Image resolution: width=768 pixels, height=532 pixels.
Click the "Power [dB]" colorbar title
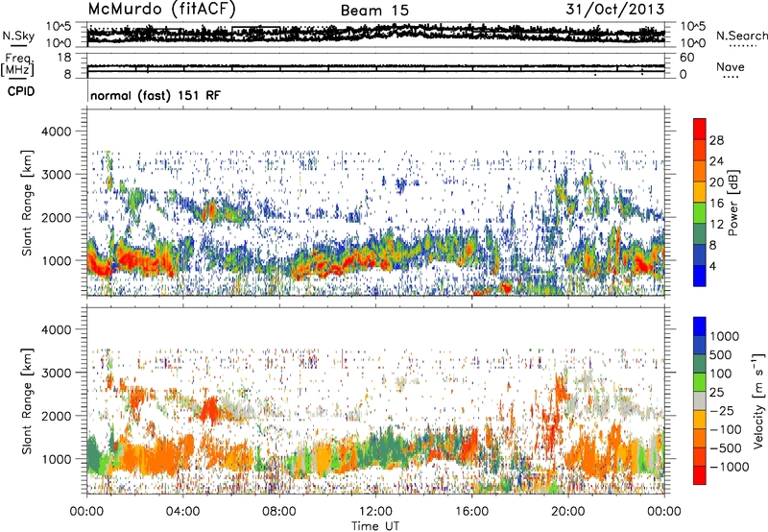click(733, 203)
